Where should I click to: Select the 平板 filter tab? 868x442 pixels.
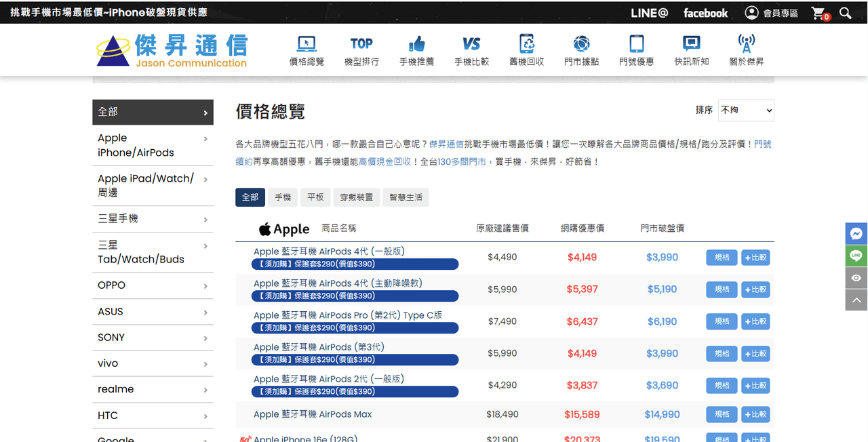coord(315,197)
